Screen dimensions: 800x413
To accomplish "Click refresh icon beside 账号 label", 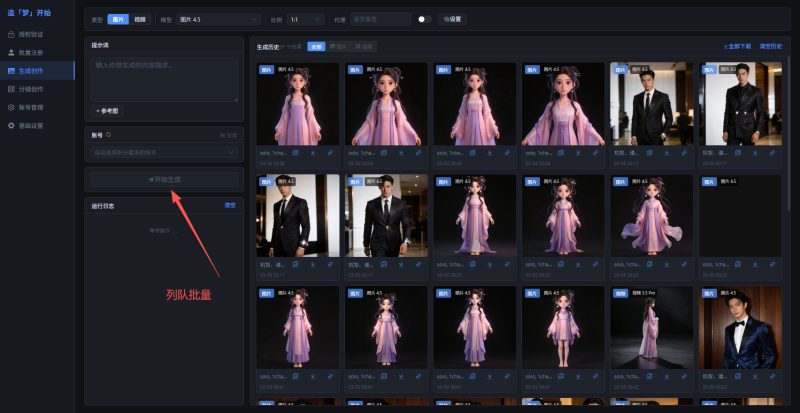I will click(x=108, y=134).
